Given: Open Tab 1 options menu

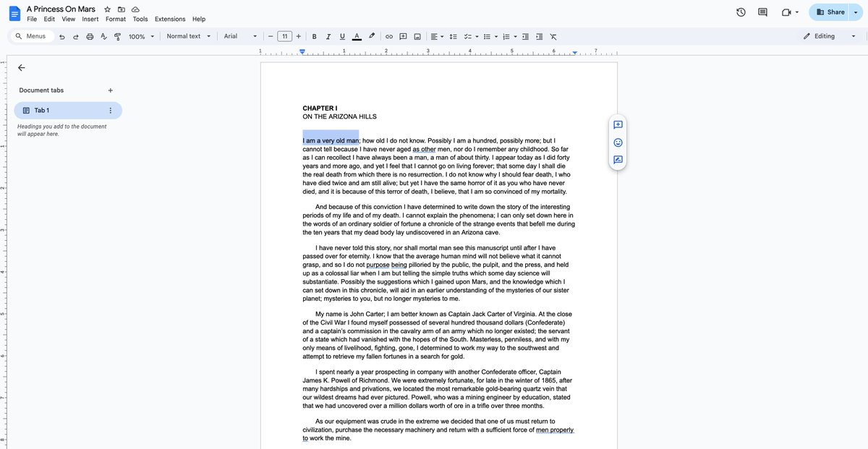Looking at the screenshot, I should click(111, 110).
